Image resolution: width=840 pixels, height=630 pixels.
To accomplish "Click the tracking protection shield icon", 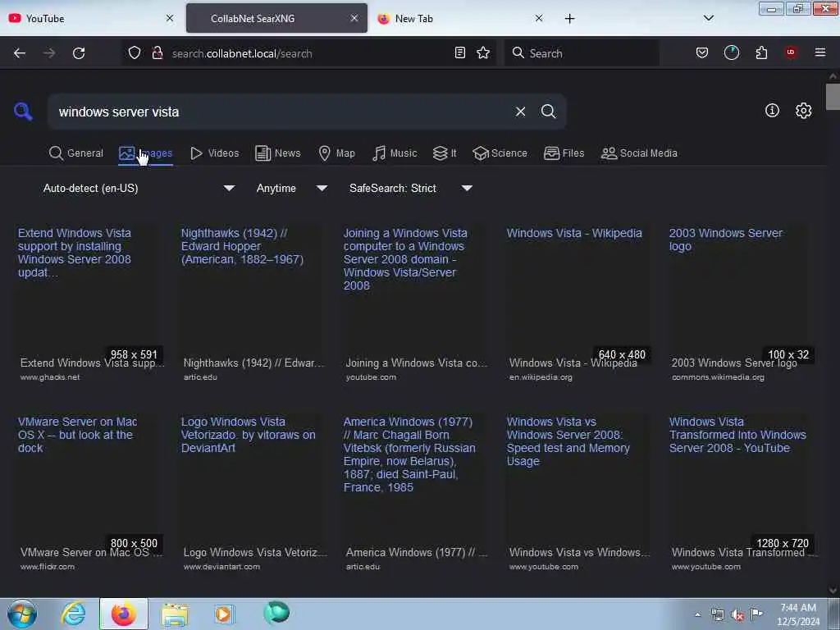I will click(135, 53).
